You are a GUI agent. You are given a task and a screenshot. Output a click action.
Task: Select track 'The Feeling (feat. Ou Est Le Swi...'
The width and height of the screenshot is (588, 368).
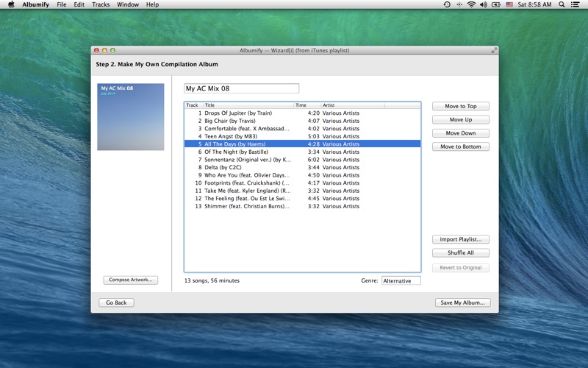(x=302, y=198)
